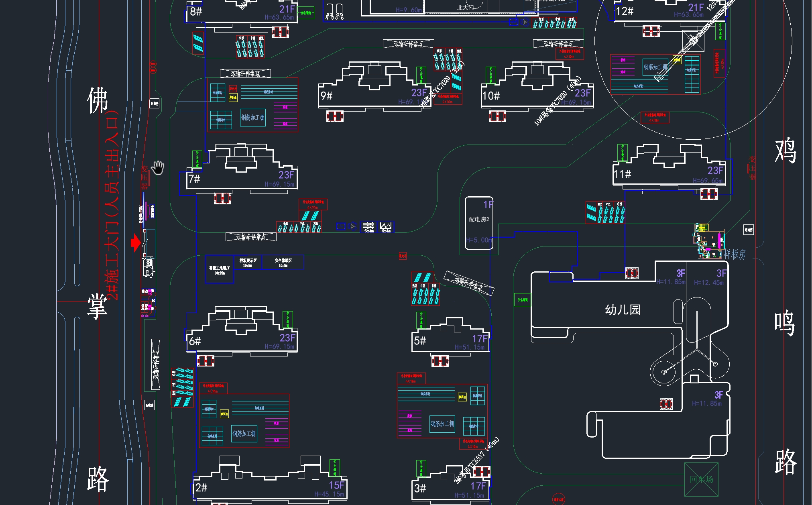Select the hoist symbol below building 7#
This screenshot has height=505, width=812.
[x=222, y=198]
